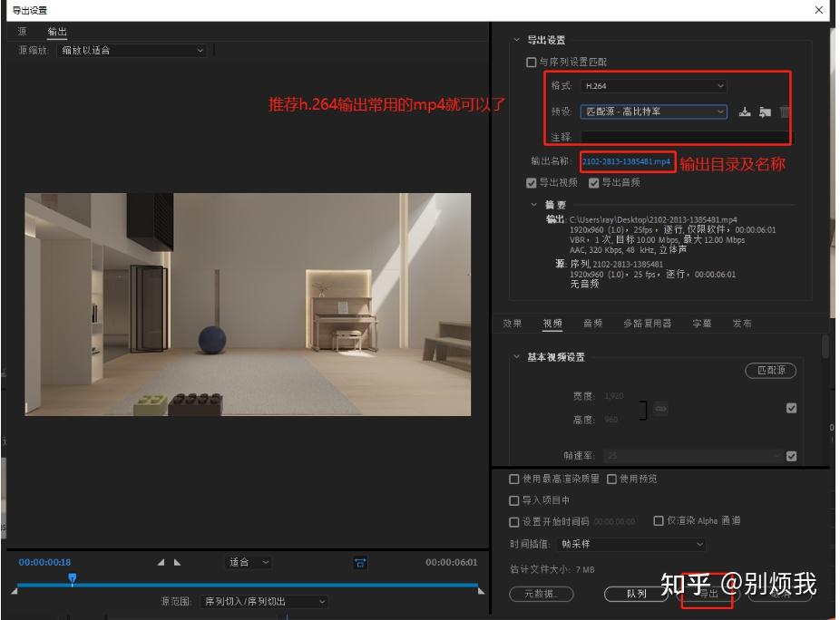Viewport: 840px width, 620px height.
Task: Open the 效果 tab
Action: (513, 324)
